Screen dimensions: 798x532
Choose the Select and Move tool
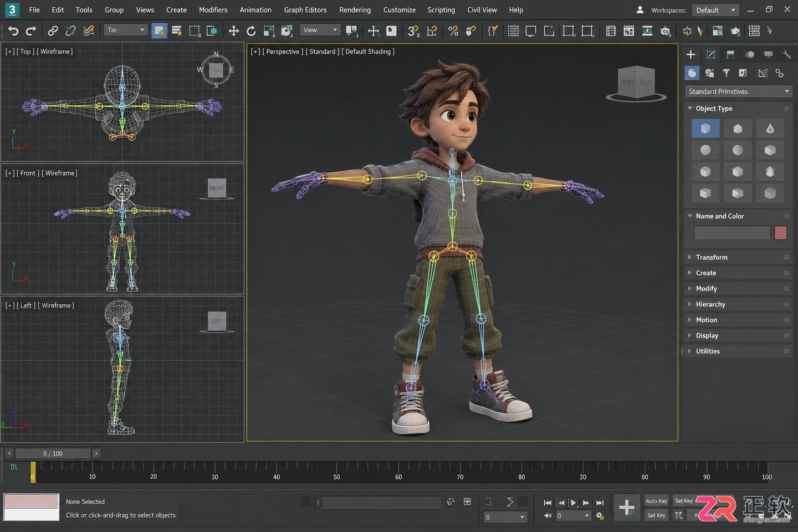234,31
